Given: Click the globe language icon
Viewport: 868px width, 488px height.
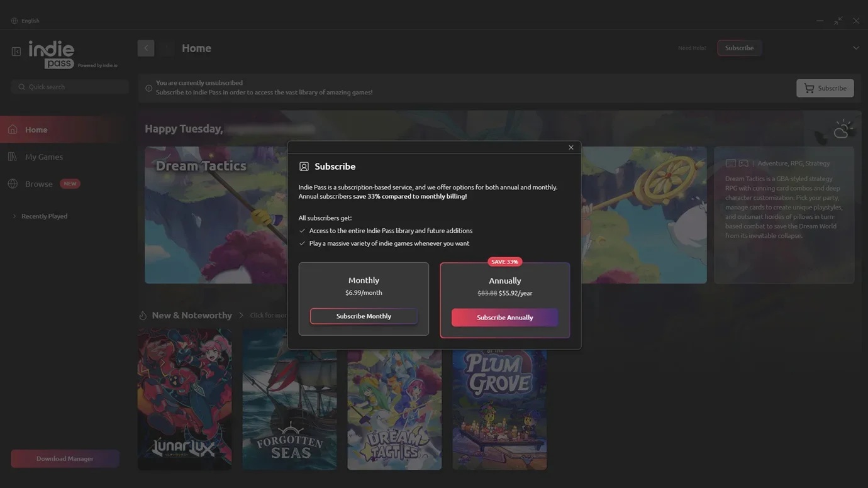Looking at the screenshot, I should [x=14, y=21].
